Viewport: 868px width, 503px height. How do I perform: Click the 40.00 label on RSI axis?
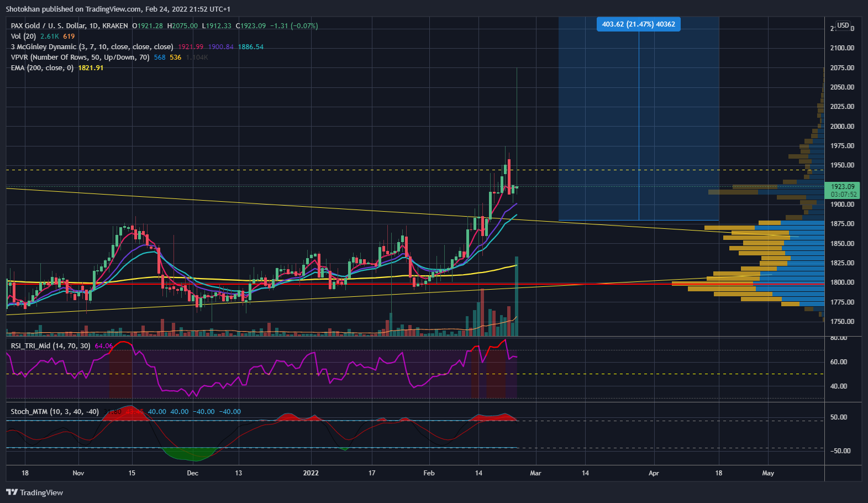[x=839, y=386]
